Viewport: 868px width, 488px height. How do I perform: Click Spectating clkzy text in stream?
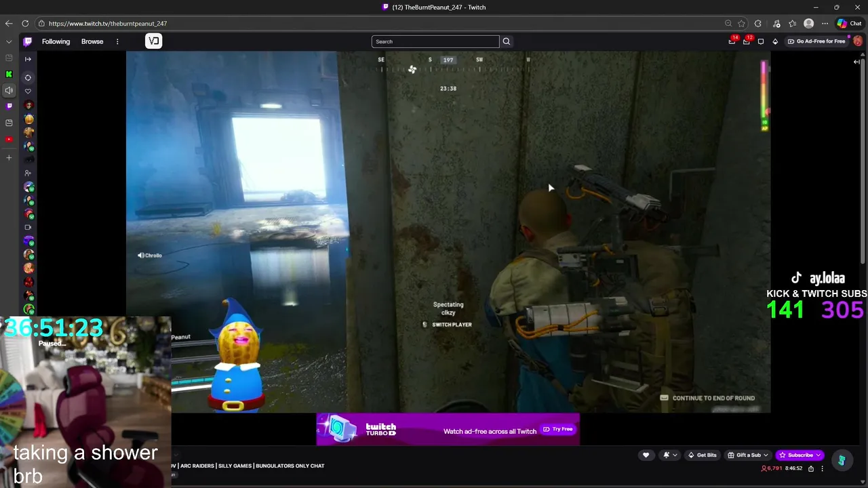click(x=448, y=308)
